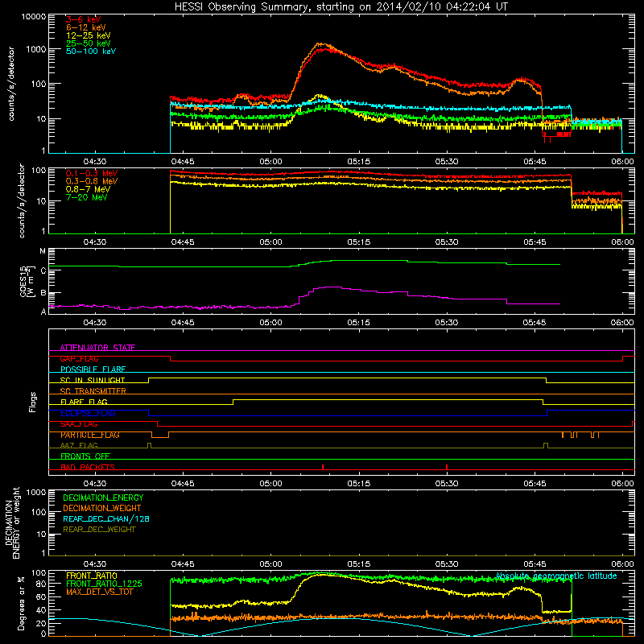Select the cyan 50-100 keV legend label
Screen dimensions: 644x644
tap(91, 52)
